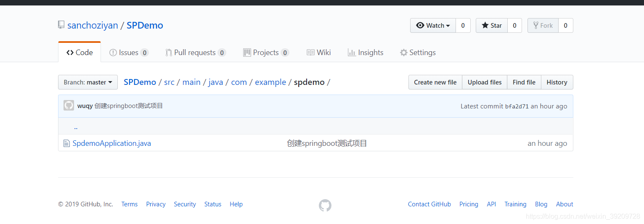Open the repository Settings tab
This screenshot has width=644, height=224.
(x=418, y=53)
